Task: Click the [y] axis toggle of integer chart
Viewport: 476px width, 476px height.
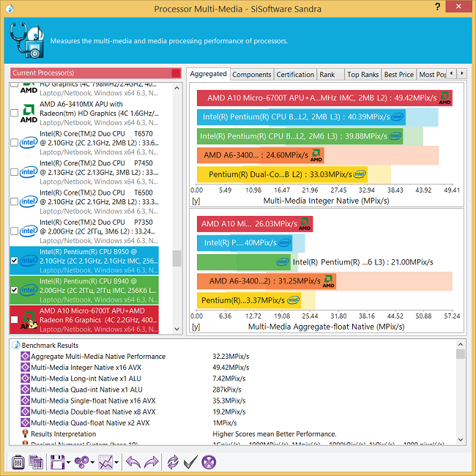Action: tap(196, 201)
